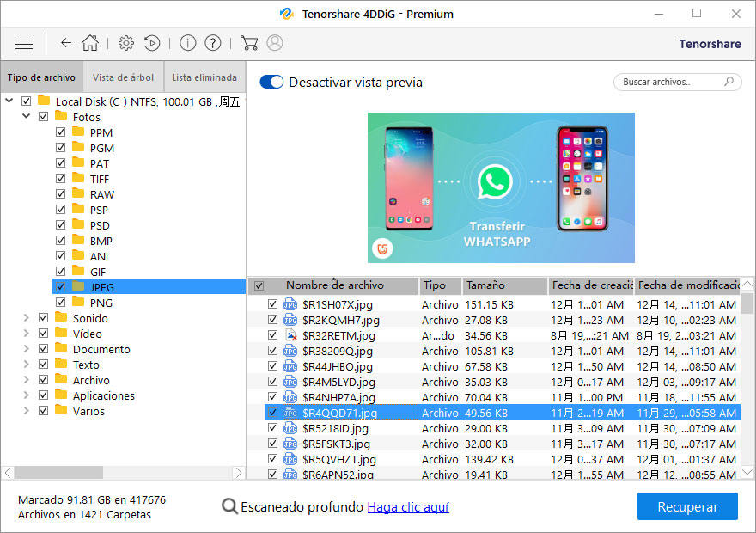Image resolution: width=756 pixels, height=533 pixels.
Task: Open the hamburger menu
Action: point(24,44)
